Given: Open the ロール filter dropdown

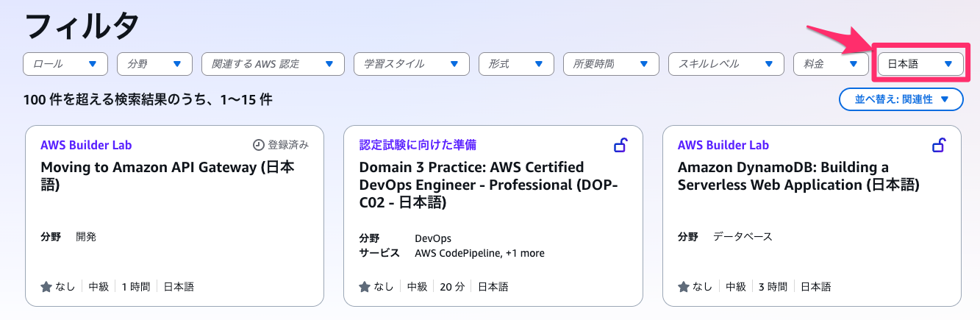Looking at the screenshot, I should click(x=65, y=64).
